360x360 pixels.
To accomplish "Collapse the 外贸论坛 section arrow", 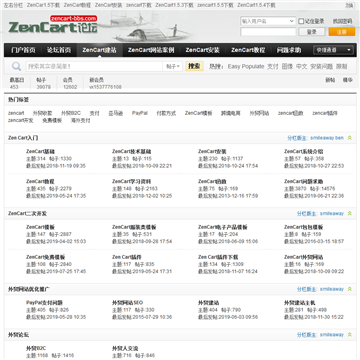I will tap(350, 334).
